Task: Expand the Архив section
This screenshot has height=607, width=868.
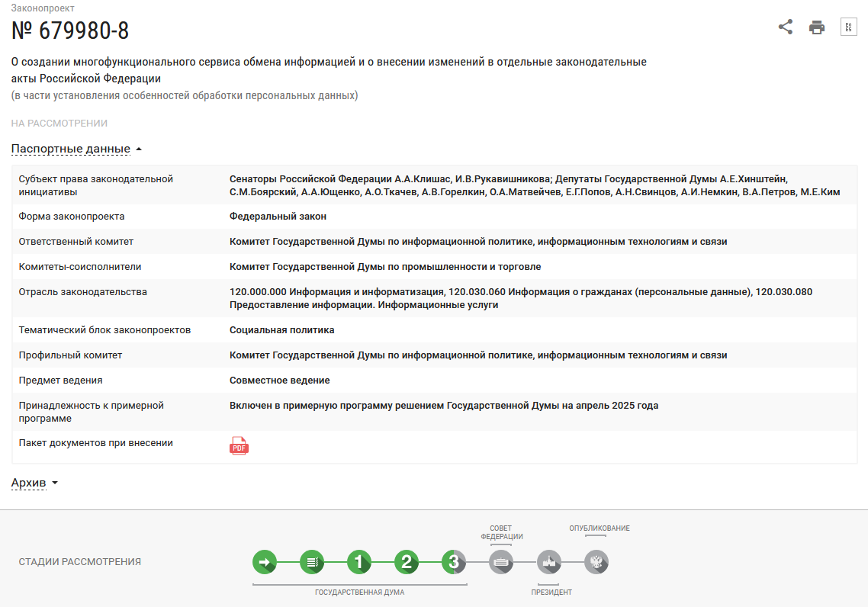Action: coord(34,483)
